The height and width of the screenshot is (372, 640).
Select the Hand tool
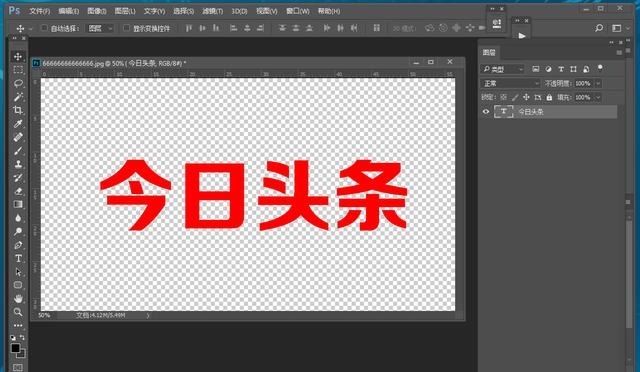pos(18,298)
